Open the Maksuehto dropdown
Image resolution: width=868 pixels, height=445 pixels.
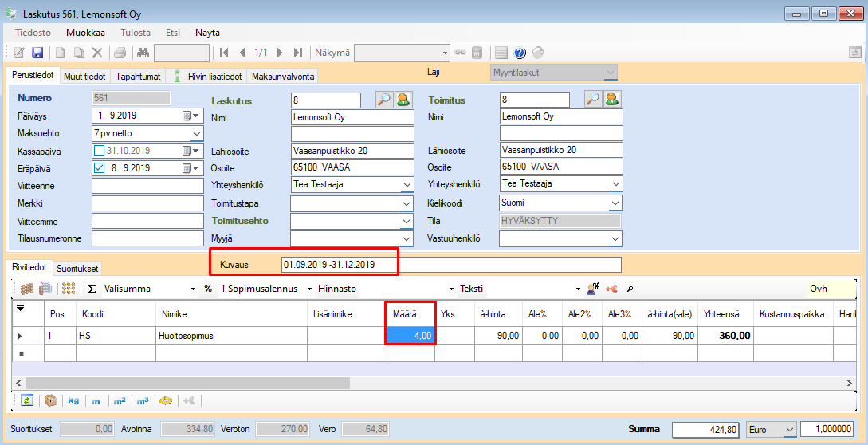[x=197, y=133]
